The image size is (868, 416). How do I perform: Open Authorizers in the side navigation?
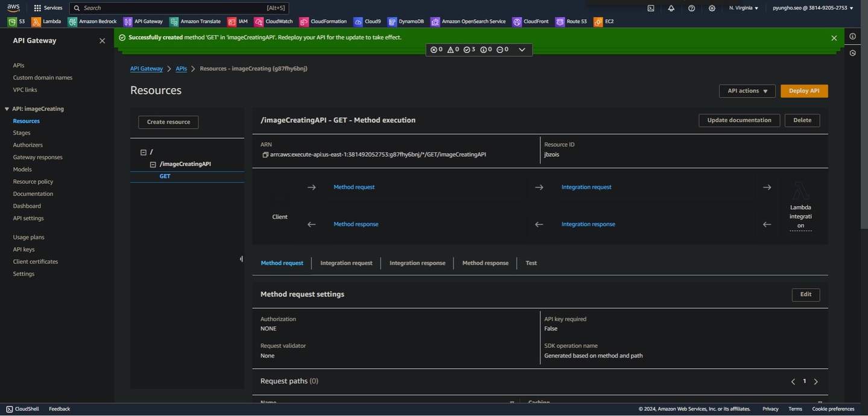point(28,145)
